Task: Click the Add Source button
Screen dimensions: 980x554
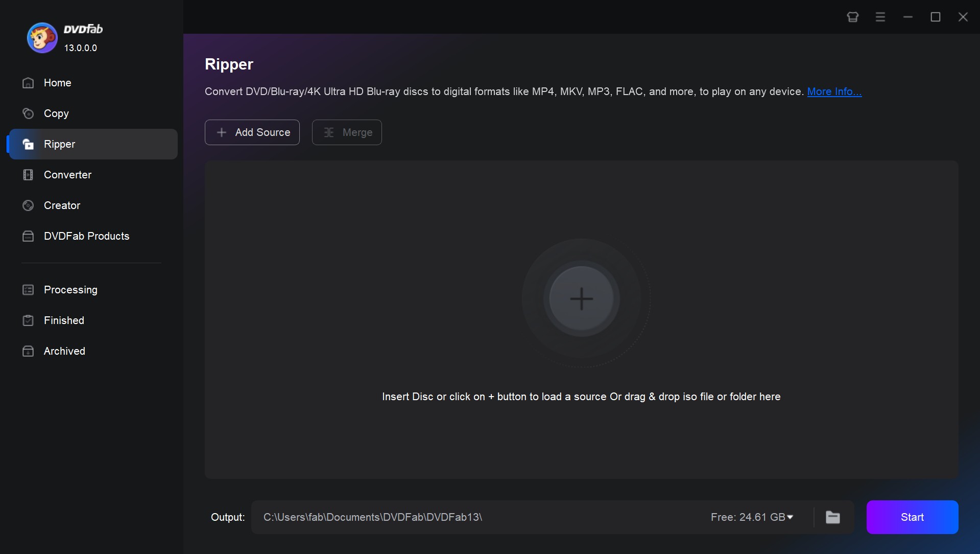Action: pos(252,132)
